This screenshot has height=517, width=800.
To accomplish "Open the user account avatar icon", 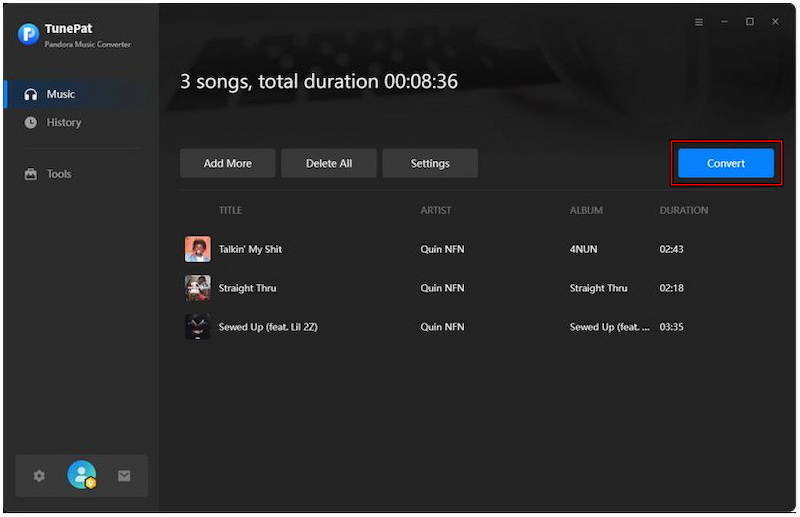I will (82, 475).
